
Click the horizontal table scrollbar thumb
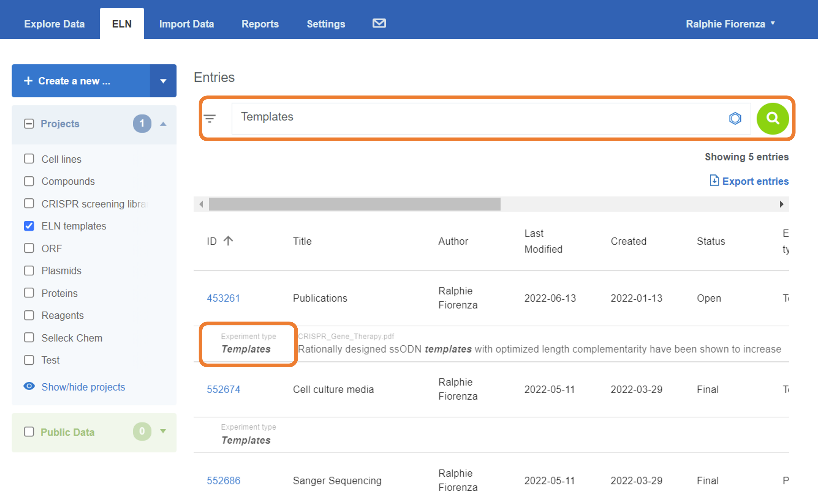(354, 204)
